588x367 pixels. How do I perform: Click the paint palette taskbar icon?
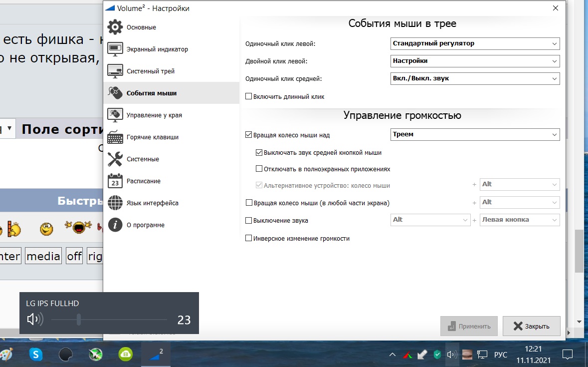click(x=6, y=354)
